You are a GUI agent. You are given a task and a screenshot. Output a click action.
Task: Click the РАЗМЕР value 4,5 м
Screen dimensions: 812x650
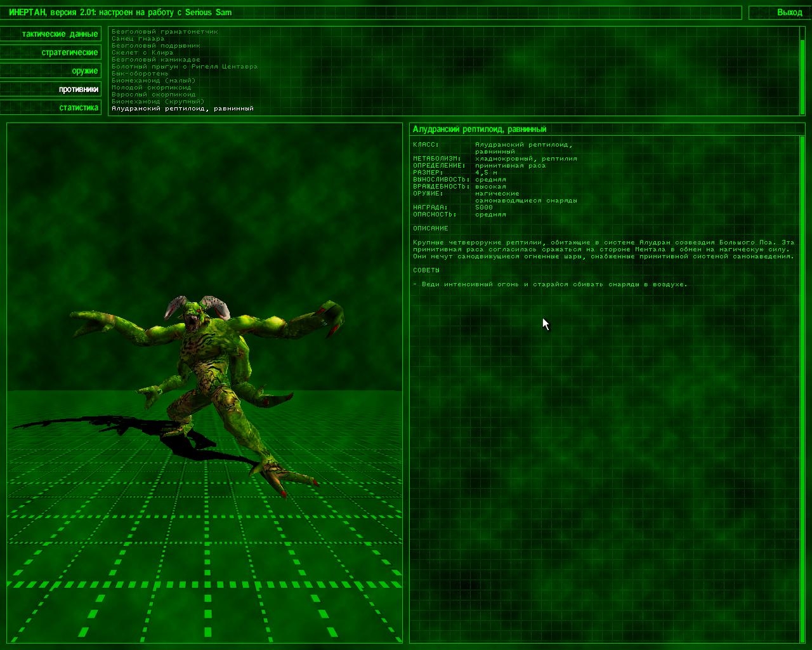(486, 172)
